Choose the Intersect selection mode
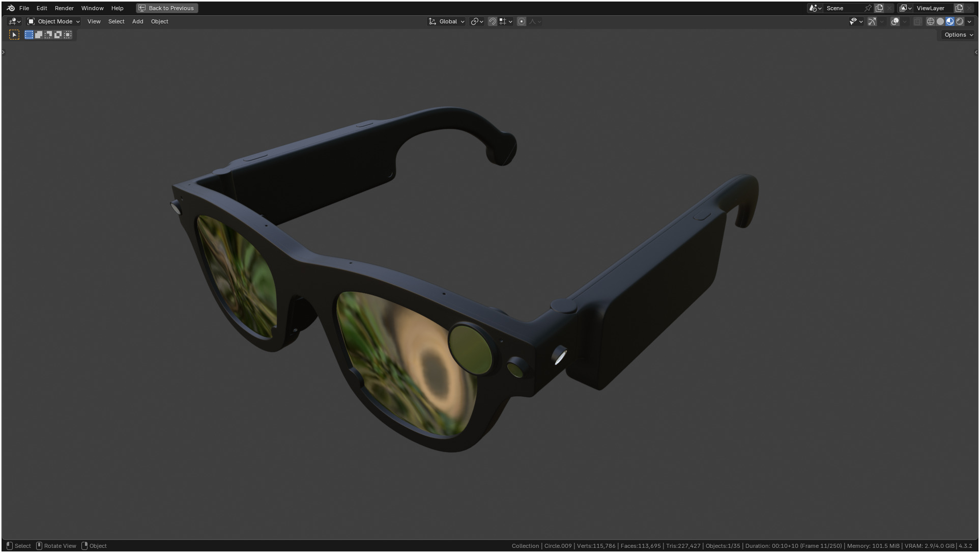The height and width of the screenshot is (553, 980). [x=68, y=35]
